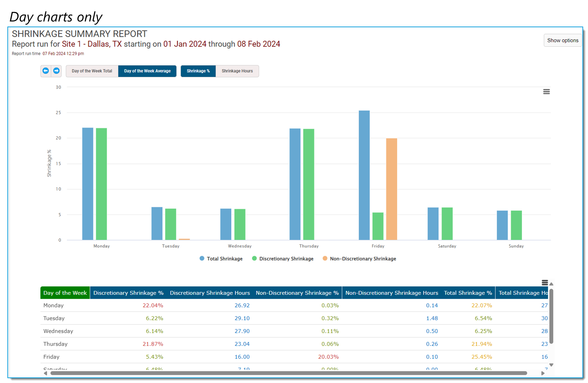Screen dimensions: 588x383
Task: Click the Site 1 - Dallas, TX text
Action: [x=92, y=44]
